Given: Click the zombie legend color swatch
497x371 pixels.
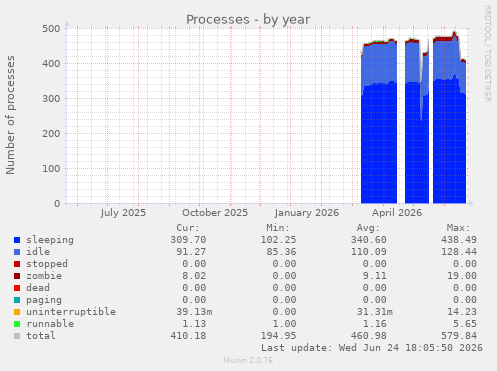Looking at the screenshot, I should 17,276.
